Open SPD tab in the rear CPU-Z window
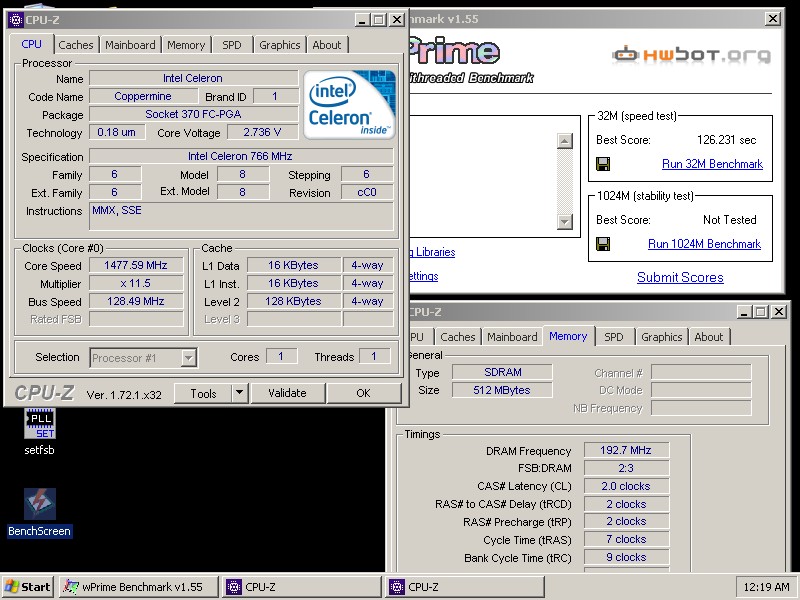Screen dimensions: 800x600 point(614,337)
